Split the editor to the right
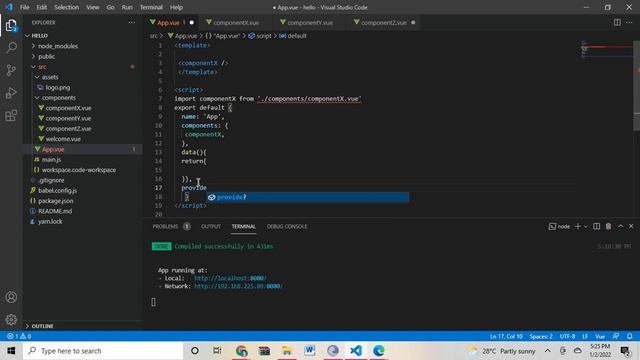Viewport: 640px width, 360px height. [x=617, y=22]
